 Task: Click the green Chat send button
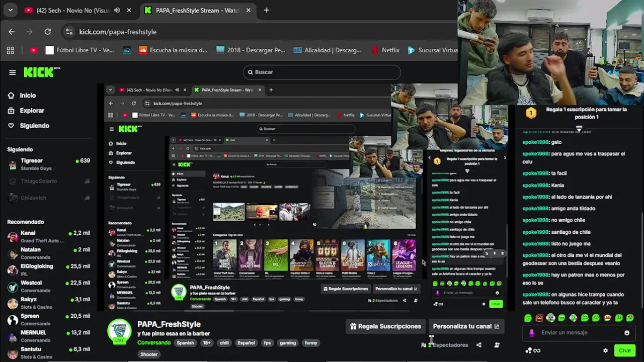[624, 350]
